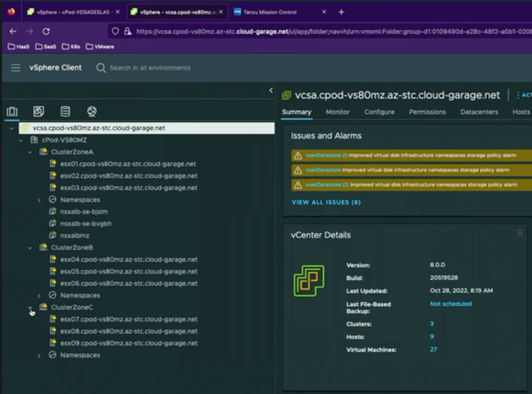Click the shield tracking protection icon
The image size is (532, 394).
pyautogui.click(x=115, y=32)
